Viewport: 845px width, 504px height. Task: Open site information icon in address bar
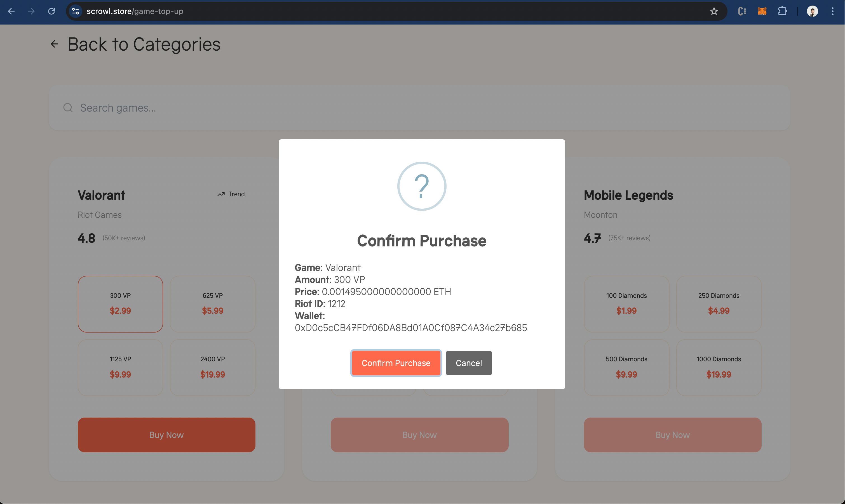point(76,11)
